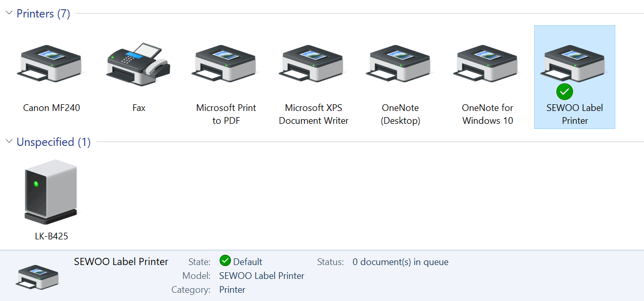Click the Canon MF240 label
Viewport: 644px width, 301px height.
tap(51, 108)
